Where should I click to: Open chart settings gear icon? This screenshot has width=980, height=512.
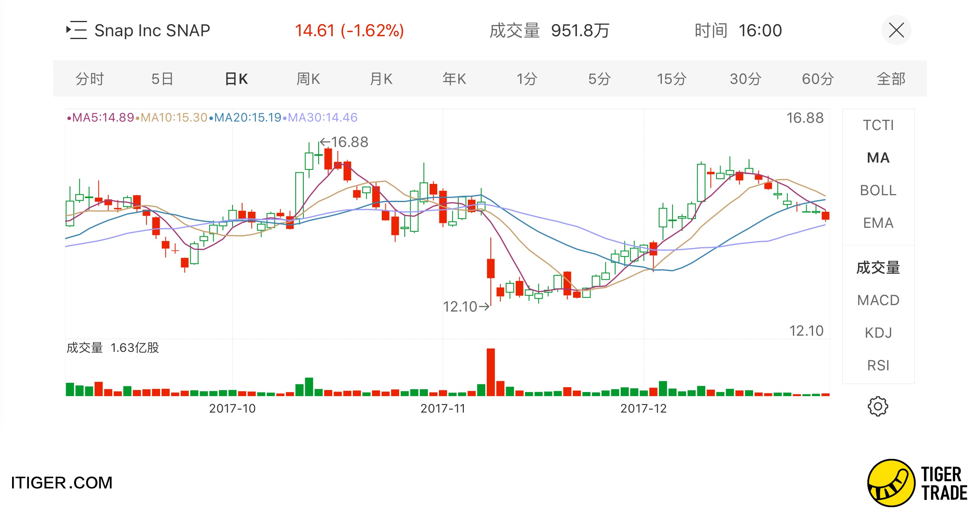pyautogui.click(x=878, y=406)
